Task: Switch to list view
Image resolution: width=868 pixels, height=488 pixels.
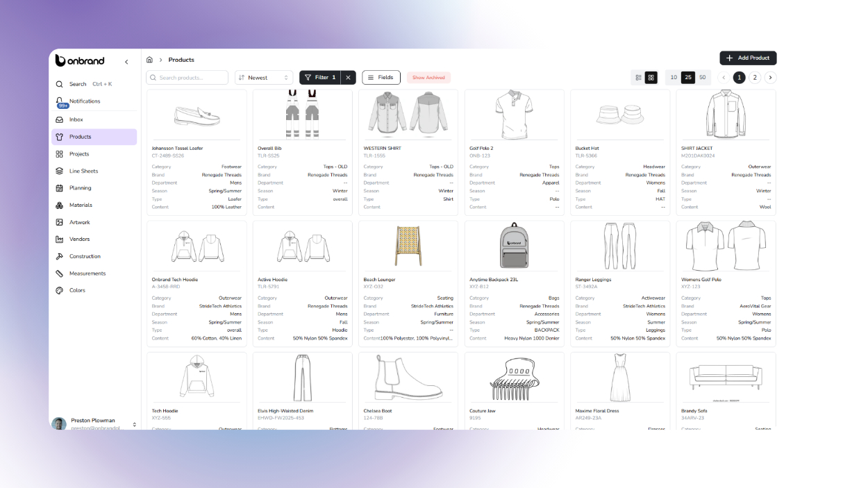Action: [639, 78]
